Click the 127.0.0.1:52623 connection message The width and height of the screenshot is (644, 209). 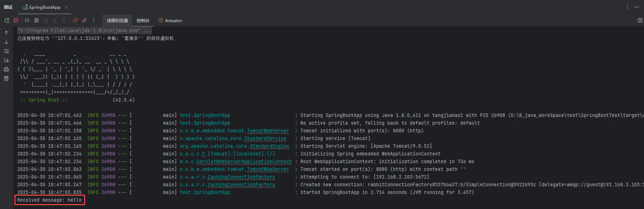coord(95,38)
